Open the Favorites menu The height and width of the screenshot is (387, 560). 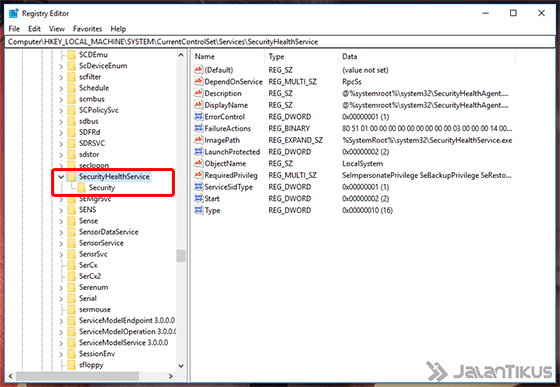87,29
